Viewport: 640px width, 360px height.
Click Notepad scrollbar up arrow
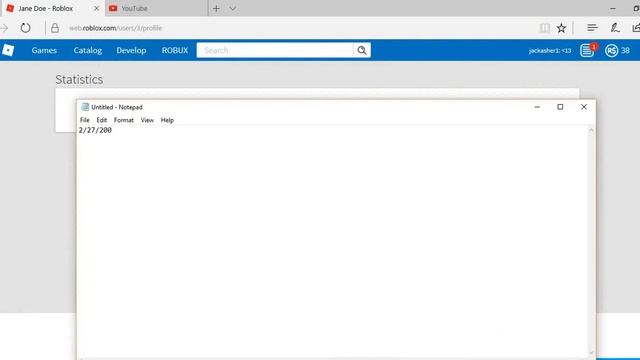point(591,130)
